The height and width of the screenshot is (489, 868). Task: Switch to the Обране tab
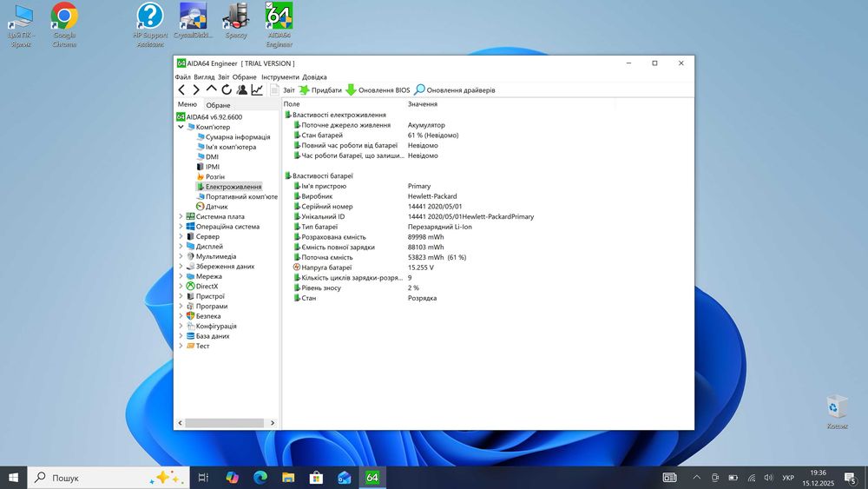coord(218,105)
